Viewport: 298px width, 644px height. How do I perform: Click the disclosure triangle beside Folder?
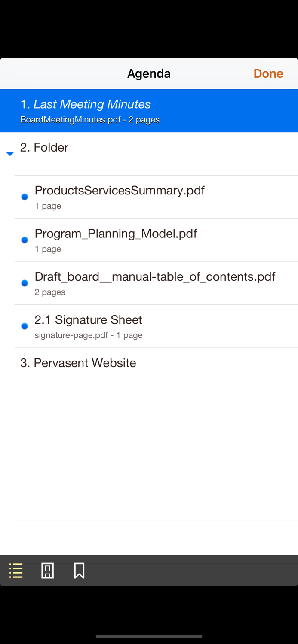[9, 153]
